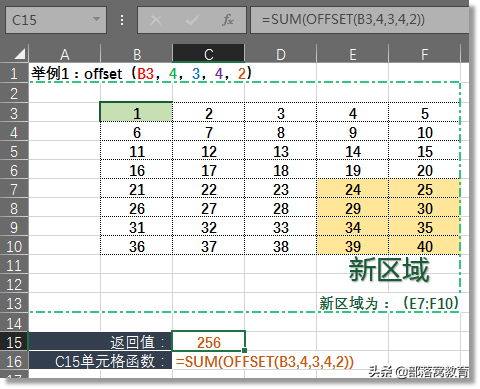Click the cell containing 36

[x=137, y=246]
